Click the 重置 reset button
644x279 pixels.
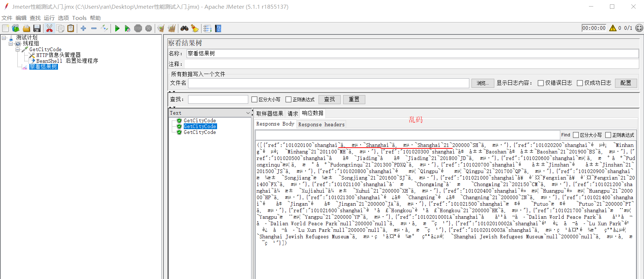[354, 99]
